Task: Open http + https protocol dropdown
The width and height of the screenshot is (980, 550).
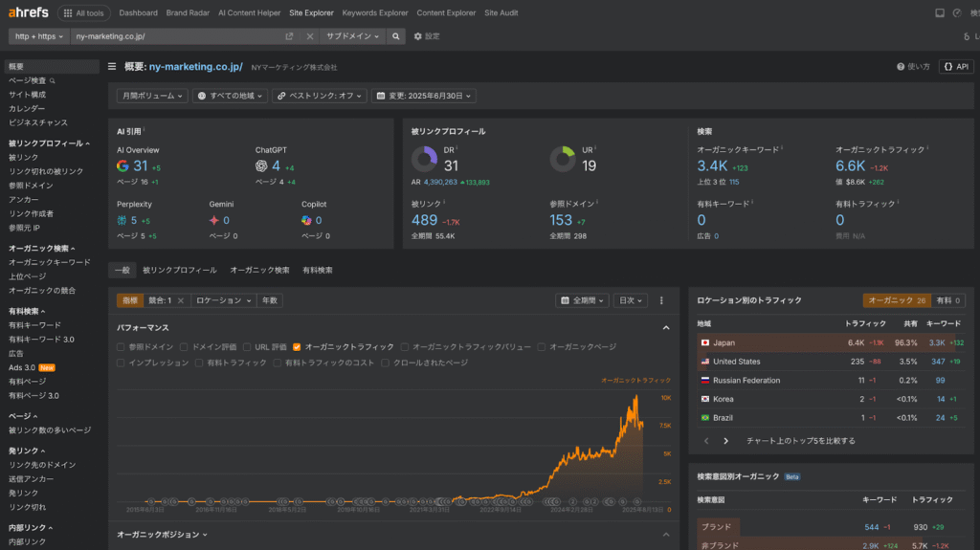Action: (38, 36)
